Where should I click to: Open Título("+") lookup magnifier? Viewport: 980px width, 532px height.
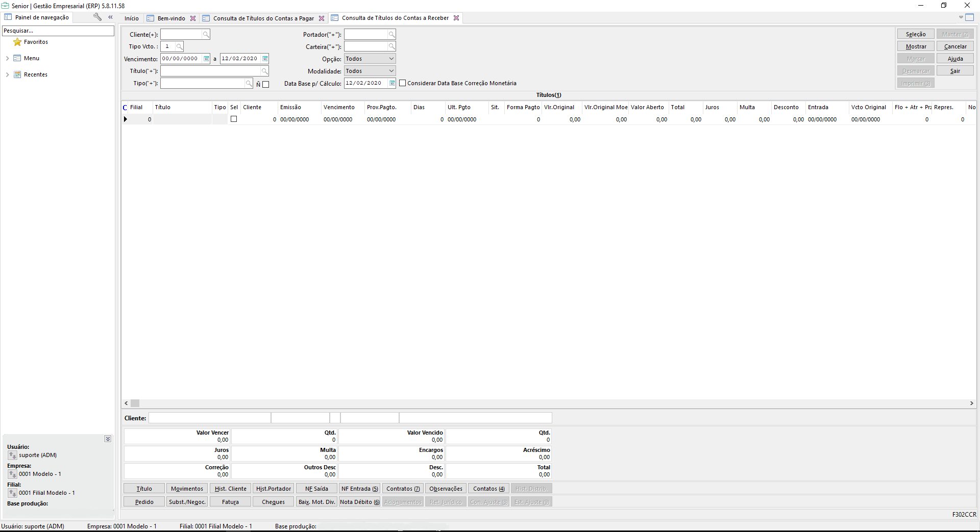(x=264, y=71)
